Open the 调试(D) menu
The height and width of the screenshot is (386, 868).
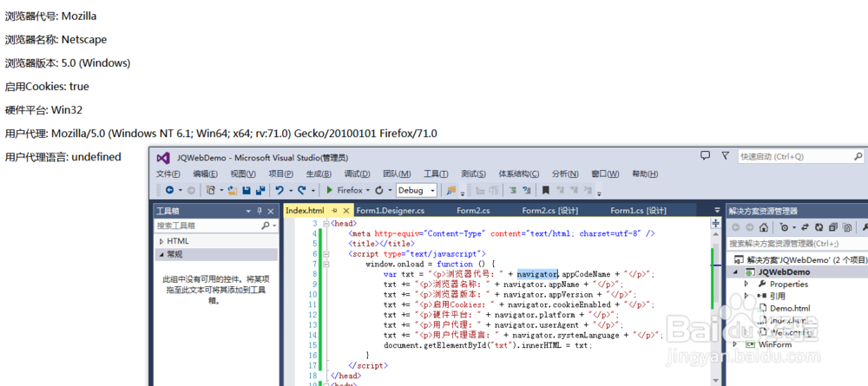click(x=357, y=173)
